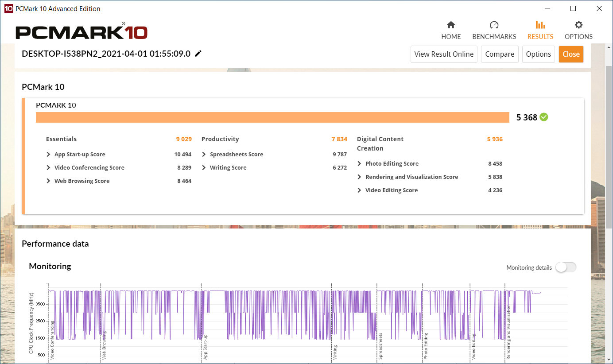Screen dimensions: 613x364
Task: Click the Photo Editing marker in chart
Action: (x=426, y=346)
